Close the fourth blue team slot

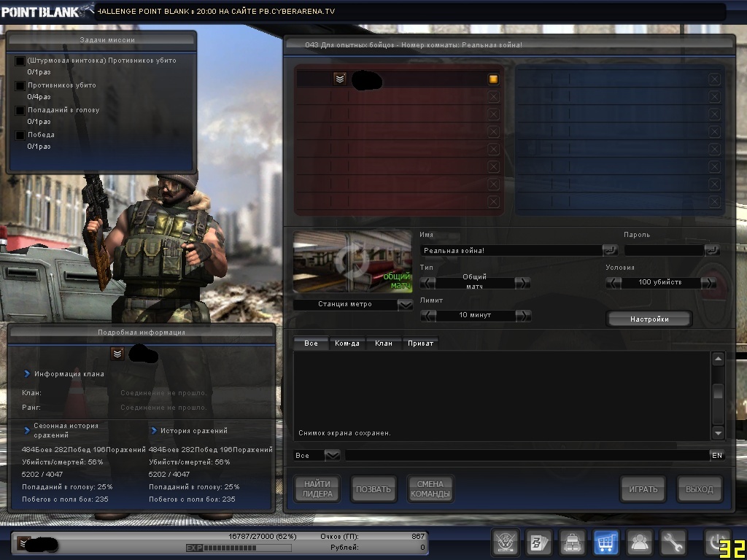tap(714, 131)
